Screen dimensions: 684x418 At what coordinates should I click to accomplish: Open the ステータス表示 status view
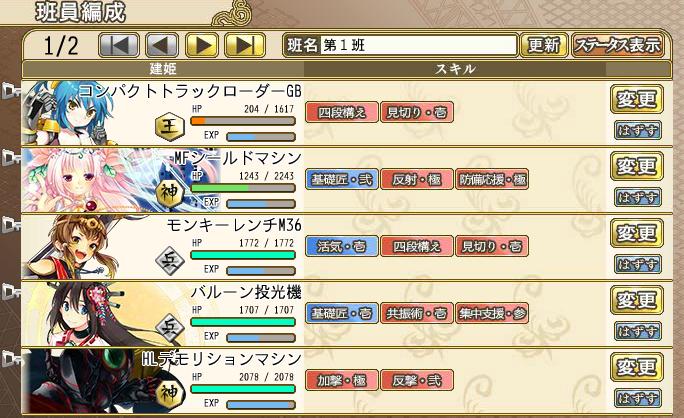pyautogui.click(x=617, y=45)
